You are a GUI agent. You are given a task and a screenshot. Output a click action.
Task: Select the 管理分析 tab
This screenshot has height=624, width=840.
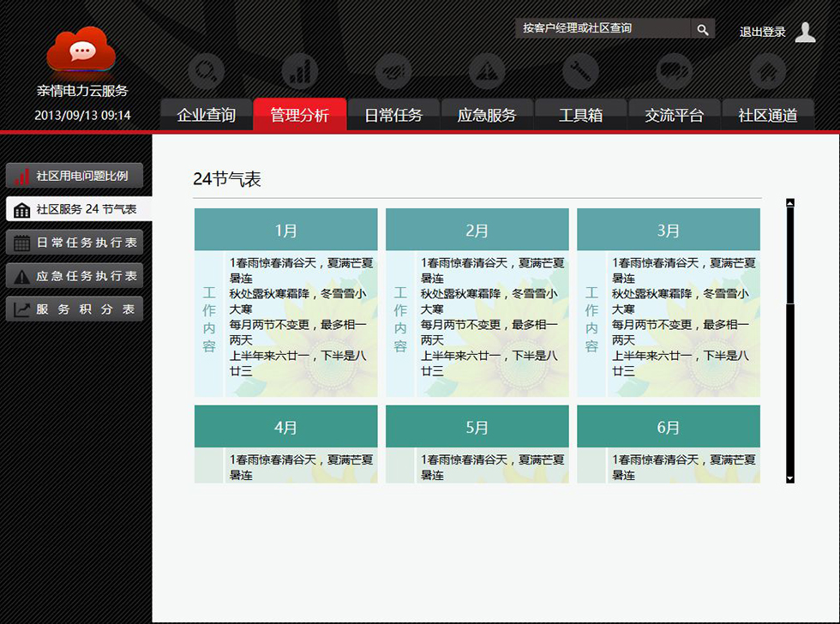click(300, 115)
